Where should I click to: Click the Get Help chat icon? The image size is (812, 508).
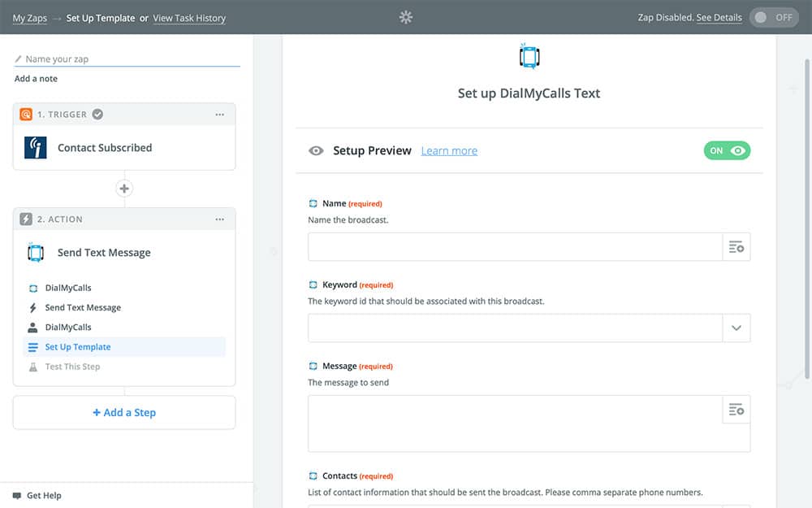[16, 495]
